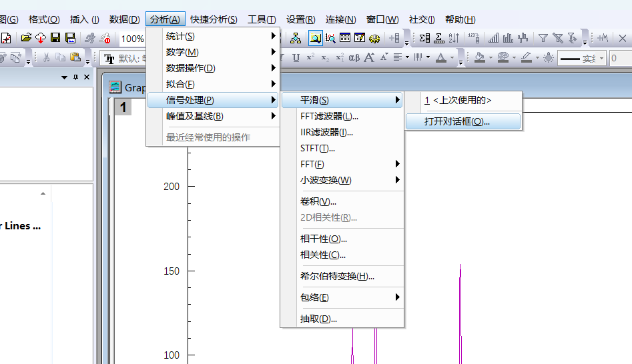Click 打开对话框(O)... menu item
Viewport: 632px width, 364px height.
point(463,121)
